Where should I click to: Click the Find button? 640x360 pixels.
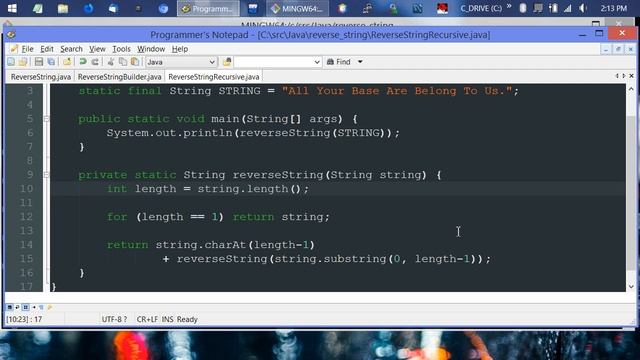coord(339,62)
